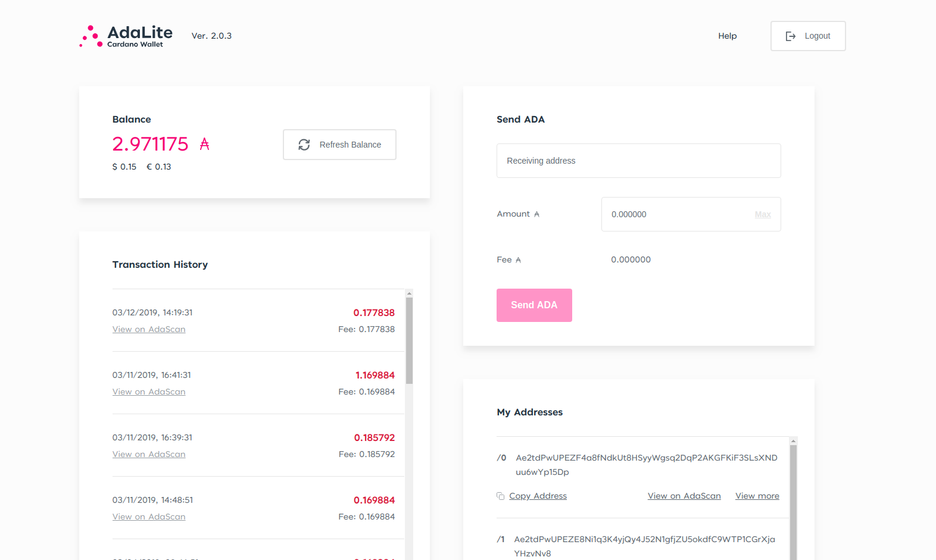Open View on AdaScan for 16:41:31 transaction

149,392
